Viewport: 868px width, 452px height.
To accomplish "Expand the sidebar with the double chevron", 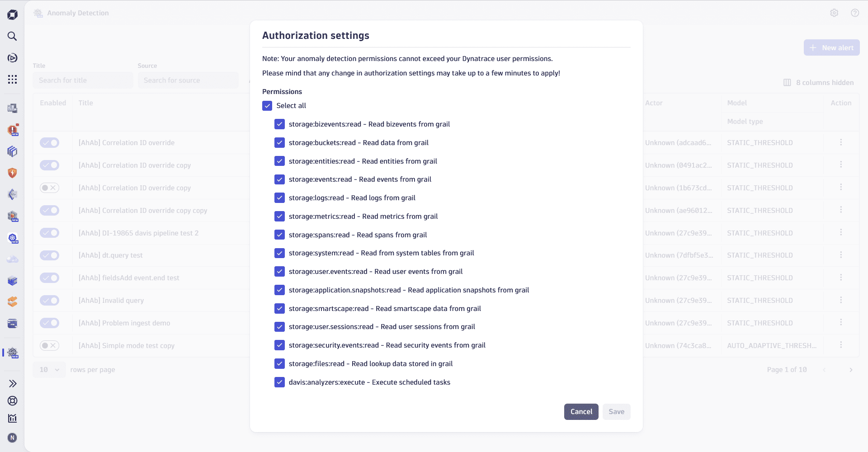I will click(x=12, y=383).
